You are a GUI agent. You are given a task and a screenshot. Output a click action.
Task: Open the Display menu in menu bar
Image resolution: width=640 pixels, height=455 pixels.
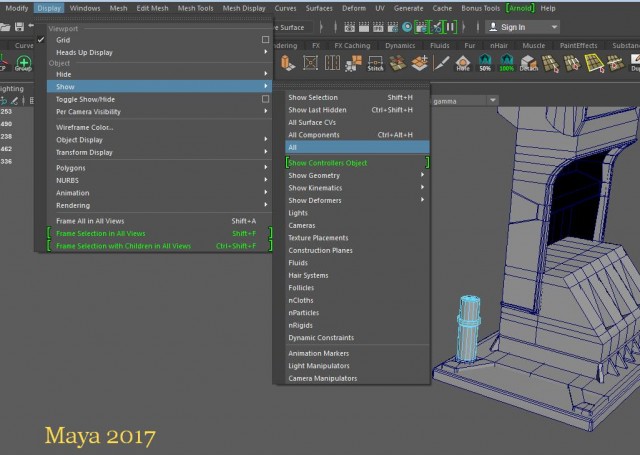49,8
